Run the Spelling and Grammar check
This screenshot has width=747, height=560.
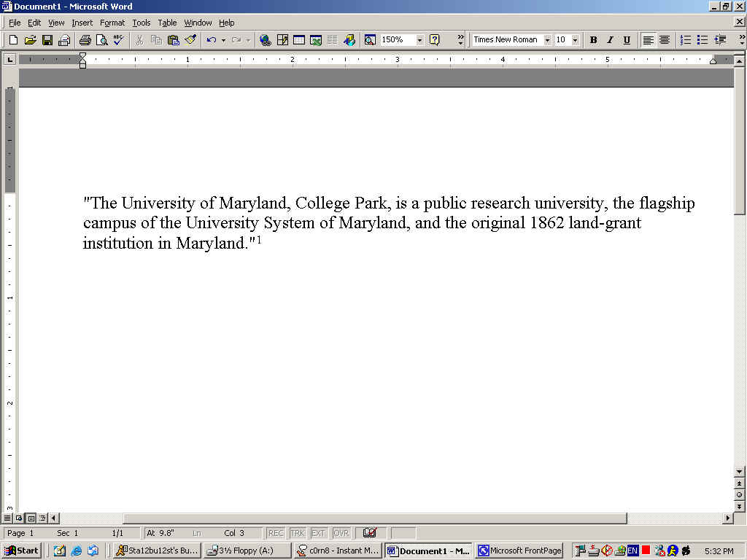click(118, 40)
